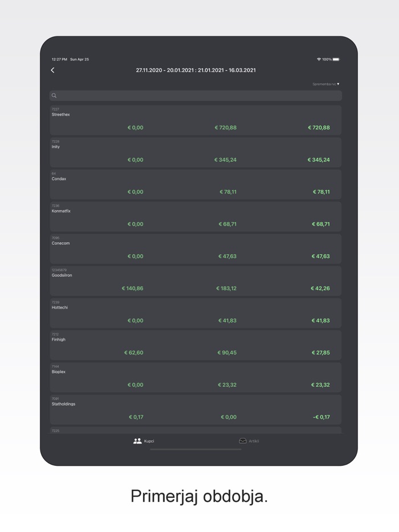The image size is (399, 532).
Task: Click the battery status icon
Action: tap(336, 59)
